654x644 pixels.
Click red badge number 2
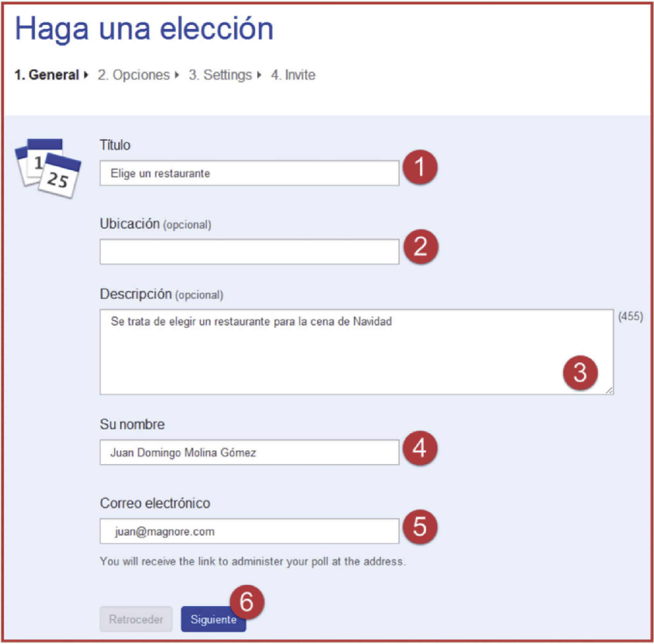pos(421,247)
